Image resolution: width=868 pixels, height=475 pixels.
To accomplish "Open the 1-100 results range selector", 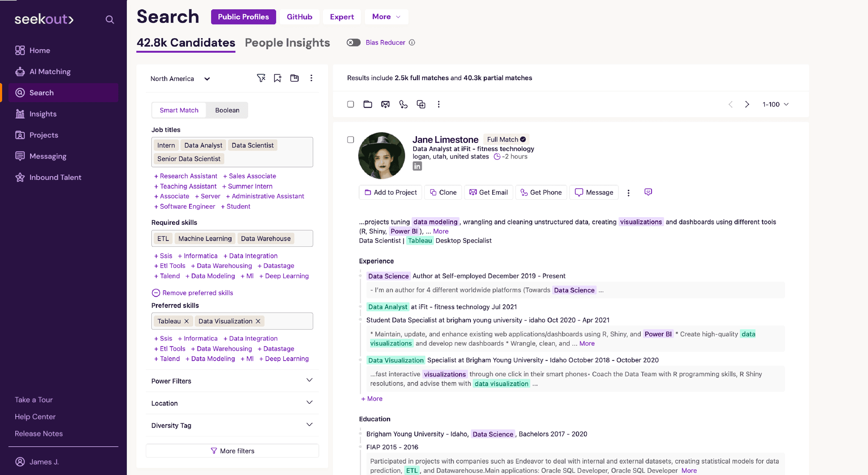I will click(775, 104).
